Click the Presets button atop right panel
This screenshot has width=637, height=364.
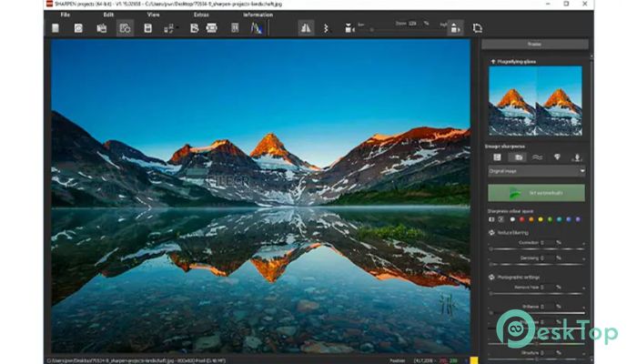point(536,45)
